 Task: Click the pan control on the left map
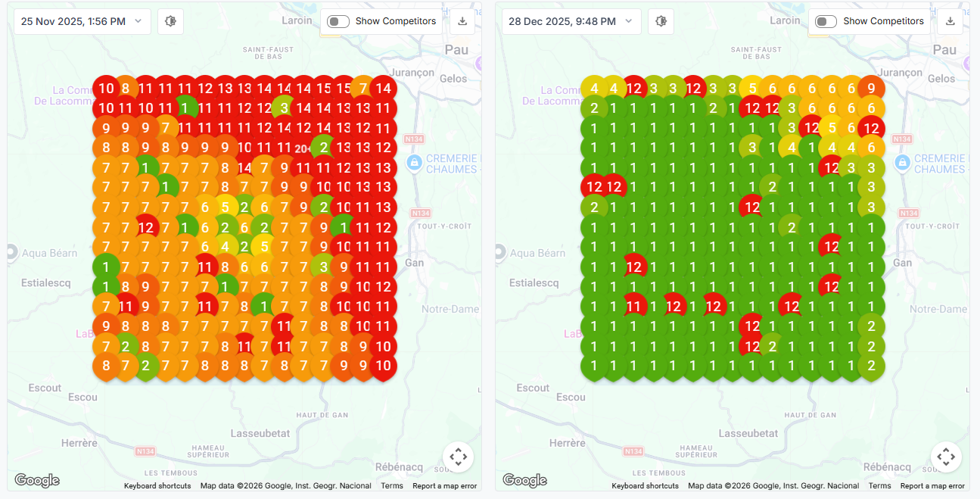458,457
